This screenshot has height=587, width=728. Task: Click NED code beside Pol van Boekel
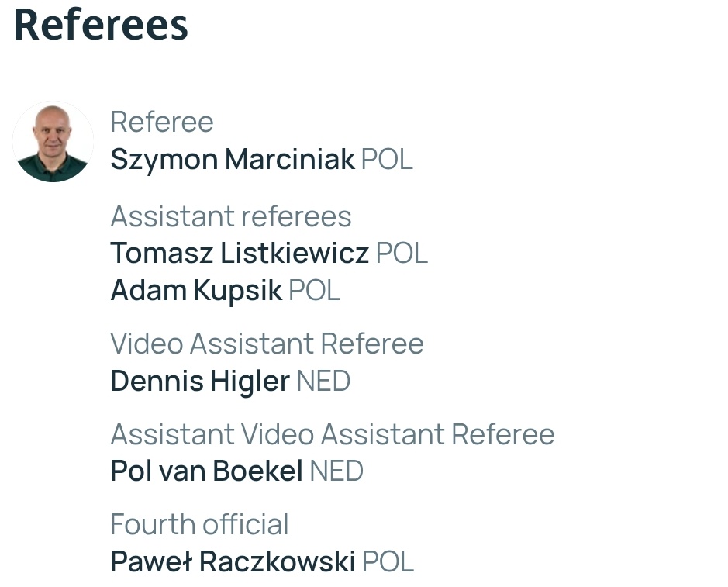[x=336, y=471]
